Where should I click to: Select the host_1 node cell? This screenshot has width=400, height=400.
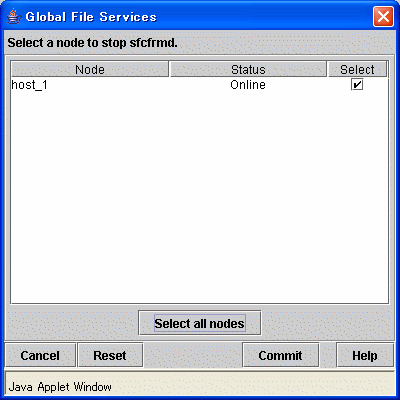(x=90, y=85)
